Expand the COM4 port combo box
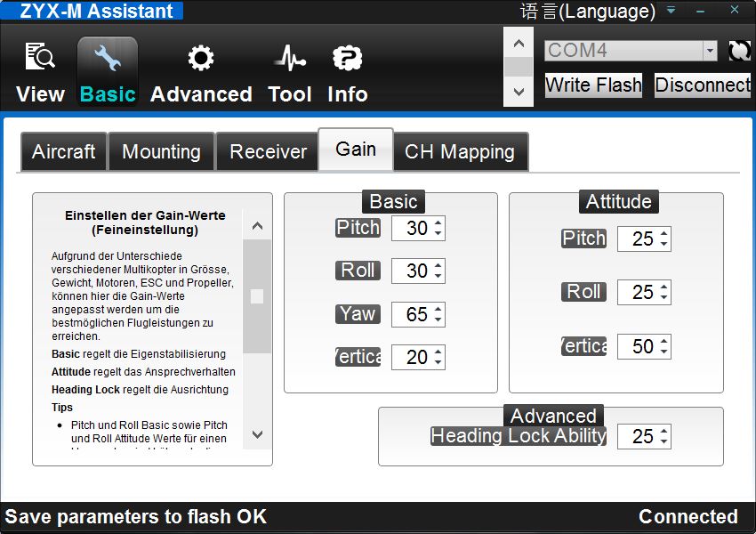This screenshot has width=756, height=534. [x=710, y=51]
